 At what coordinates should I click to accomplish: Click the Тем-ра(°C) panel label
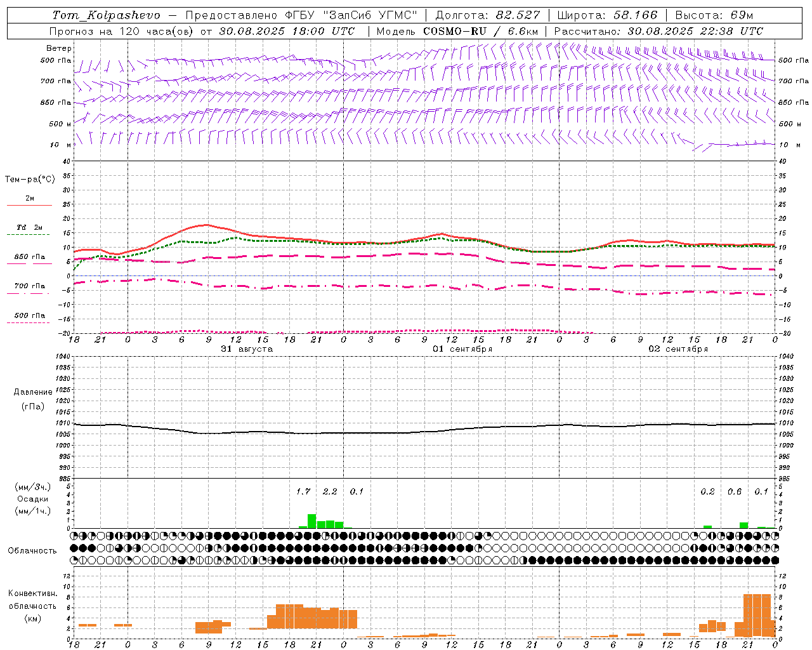point(30,180)
